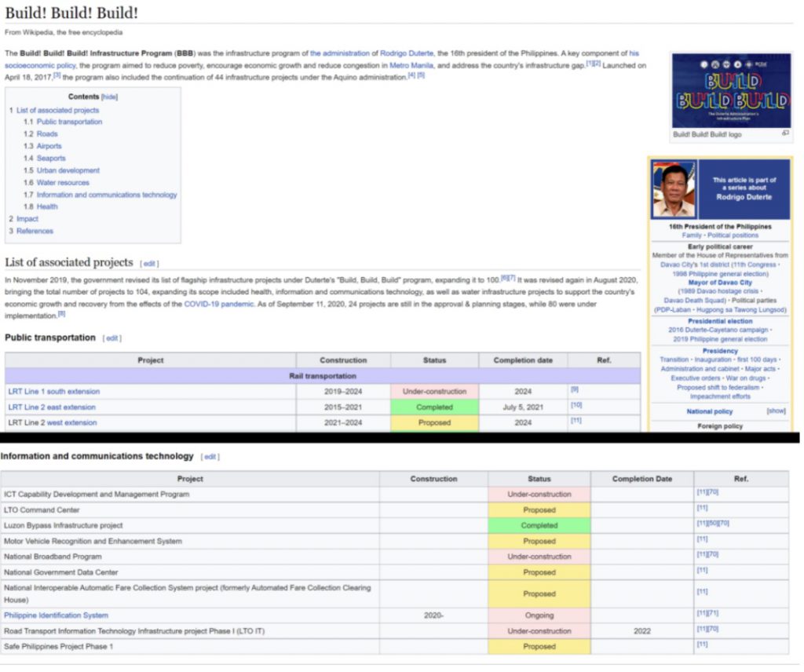
Task: Click the enlarge icon under the logo thumbnail
Action: point(785,133)
